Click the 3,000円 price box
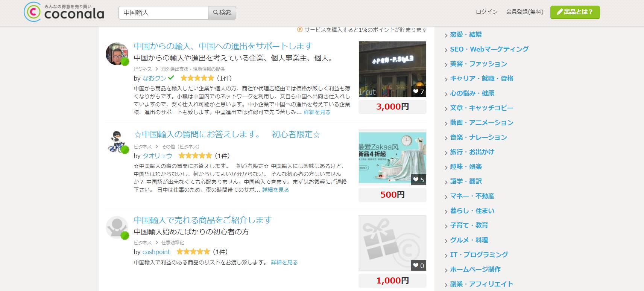This screenshot has height=291, width=644. coord(392,107)
